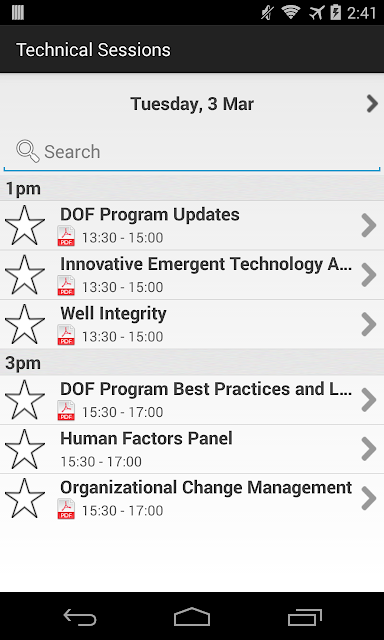Tap Android back navigation icon

coord(80,617)
